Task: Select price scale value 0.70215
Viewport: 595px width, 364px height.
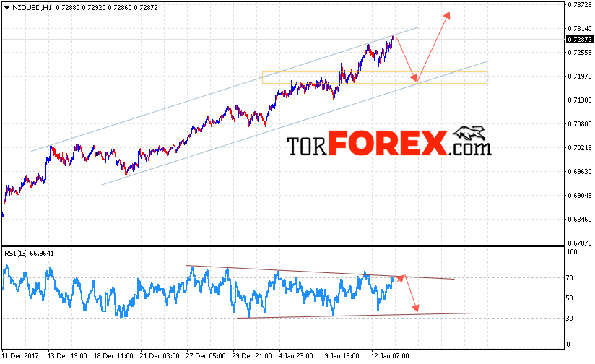Action: pyautogui.click(x=580, y=147)
